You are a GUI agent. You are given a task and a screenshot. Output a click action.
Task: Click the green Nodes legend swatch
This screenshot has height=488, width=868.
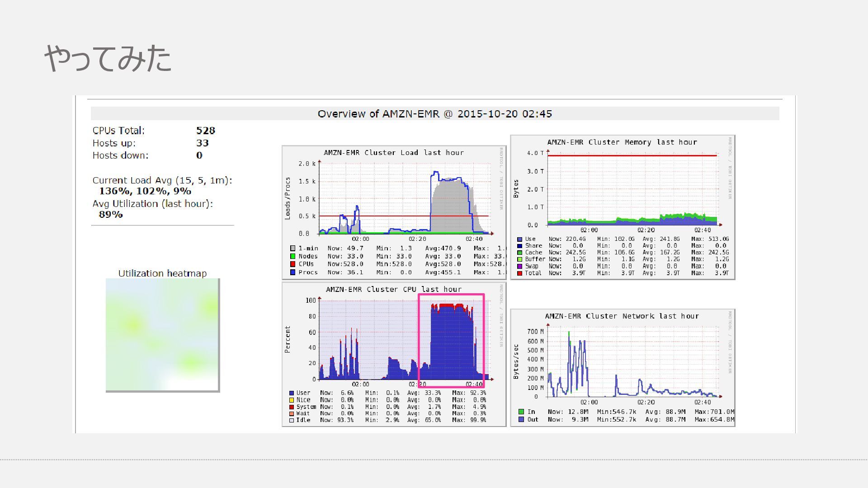click(x=292, y=257)
